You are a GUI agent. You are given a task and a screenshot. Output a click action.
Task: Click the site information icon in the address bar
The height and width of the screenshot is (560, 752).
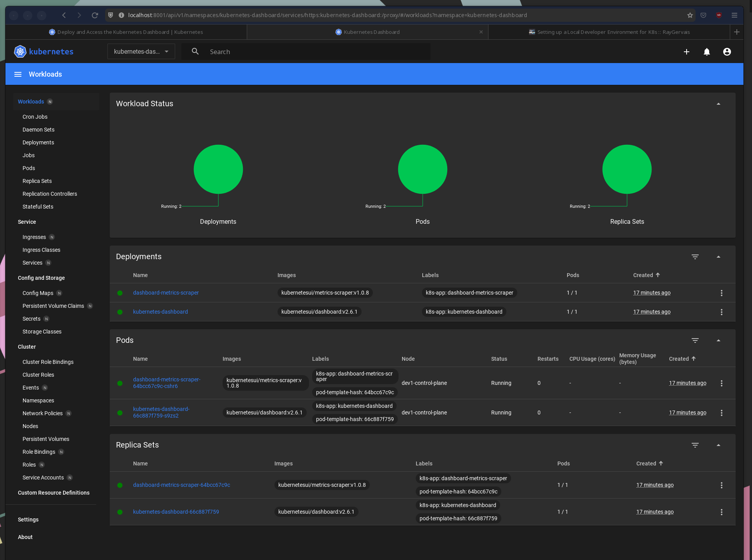[121, 15]
